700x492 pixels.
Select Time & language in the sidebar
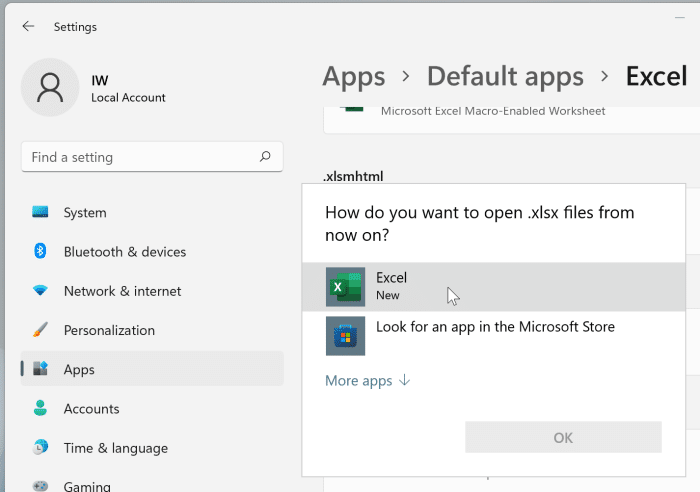tap(152, 448)
